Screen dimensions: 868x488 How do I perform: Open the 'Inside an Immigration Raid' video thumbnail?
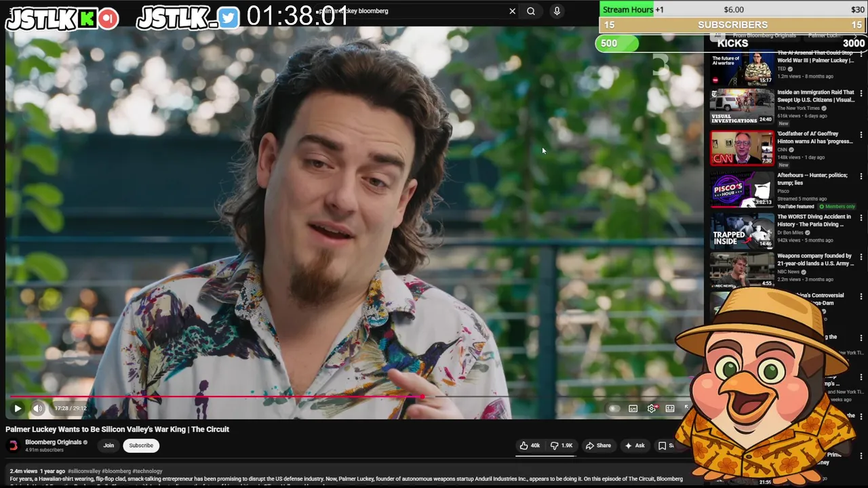click(x=742, y=106)
